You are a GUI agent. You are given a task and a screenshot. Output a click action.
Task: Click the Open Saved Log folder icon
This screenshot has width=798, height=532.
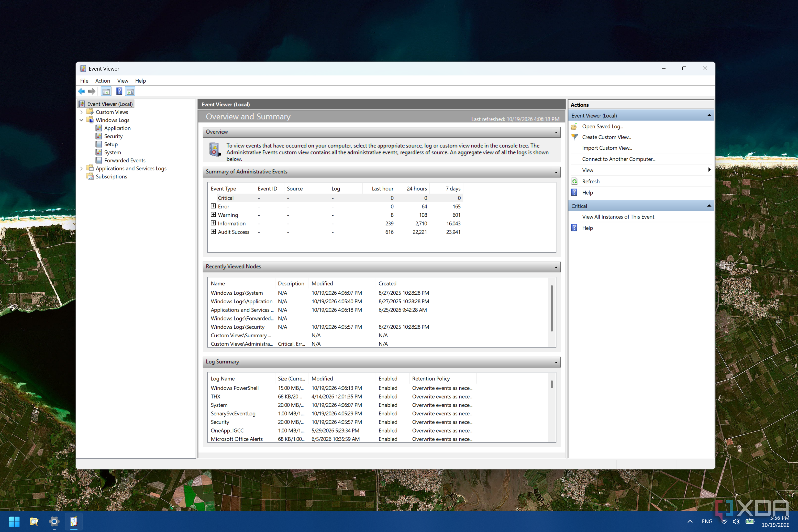pyautogui.click(x=574, y=127)
